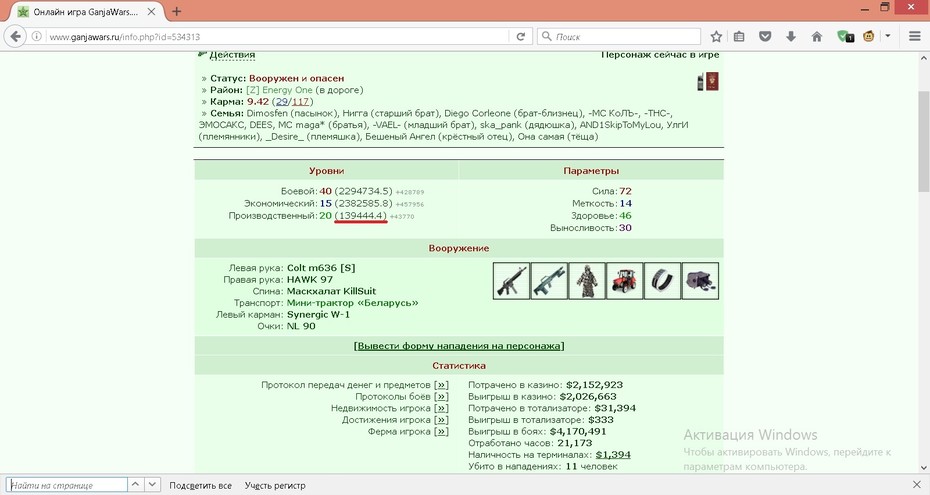Reload the page with the refresh icon
The image size is (930, 495).
[520, 36]
